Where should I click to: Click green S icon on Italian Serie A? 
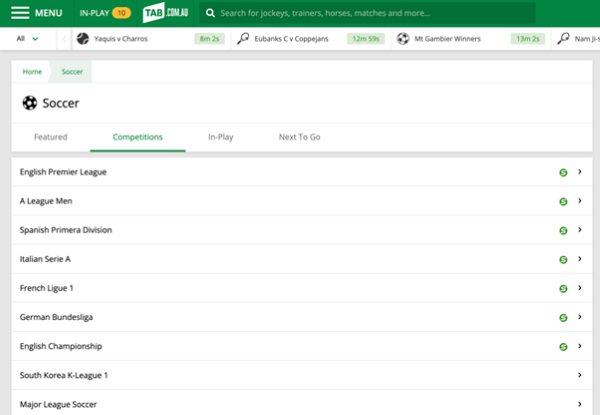[563, 260]
